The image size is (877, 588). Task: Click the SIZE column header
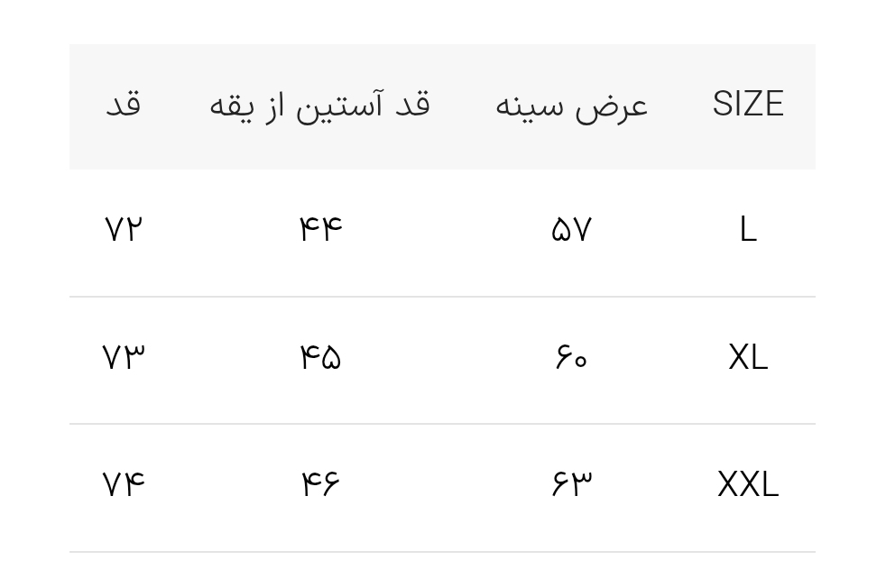pos(747,105)
